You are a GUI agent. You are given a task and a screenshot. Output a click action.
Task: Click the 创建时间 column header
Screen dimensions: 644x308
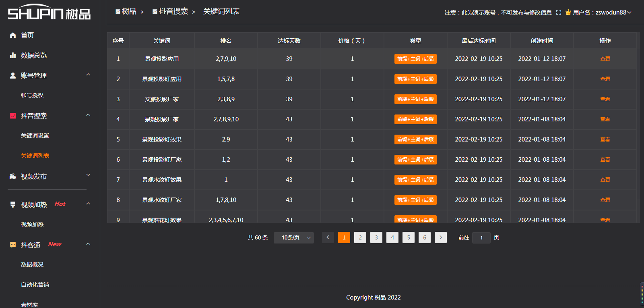(x=542, y=41)
